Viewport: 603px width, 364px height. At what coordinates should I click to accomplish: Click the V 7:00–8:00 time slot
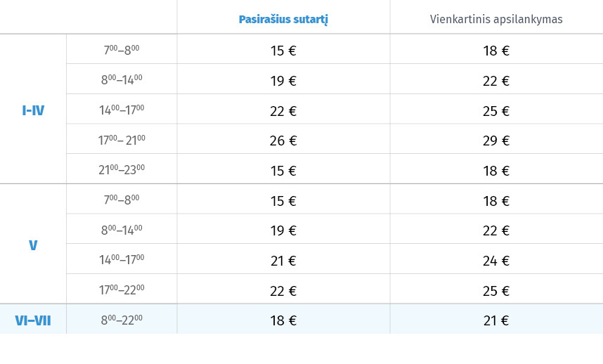122,200
